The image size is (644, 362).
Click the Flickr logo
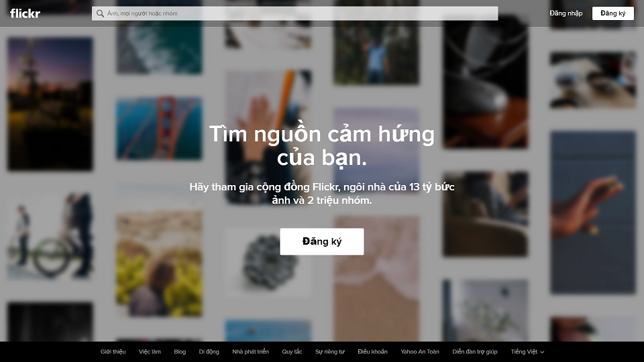[x=25, y=13]
